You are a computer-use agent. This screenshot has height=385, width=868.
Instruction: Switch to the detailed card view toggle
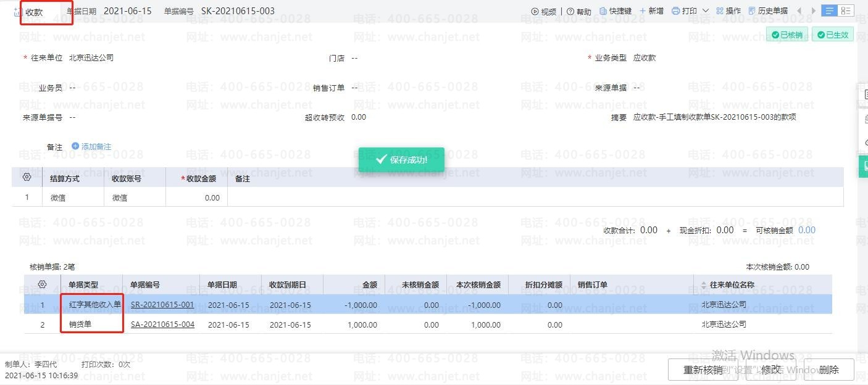(x=846, y=10)
